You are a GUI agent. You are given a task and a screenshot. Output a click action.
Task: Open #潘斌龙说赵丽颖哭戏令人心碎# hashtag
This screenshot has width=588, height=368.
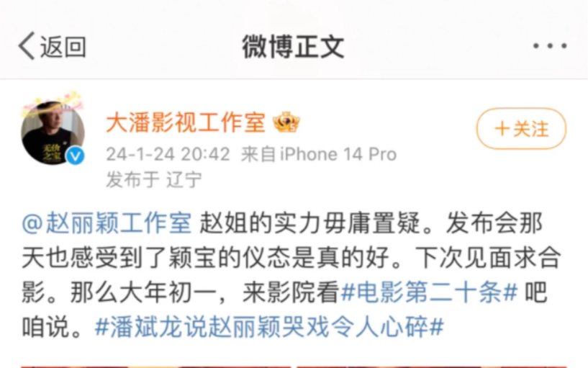click(269, 327)
